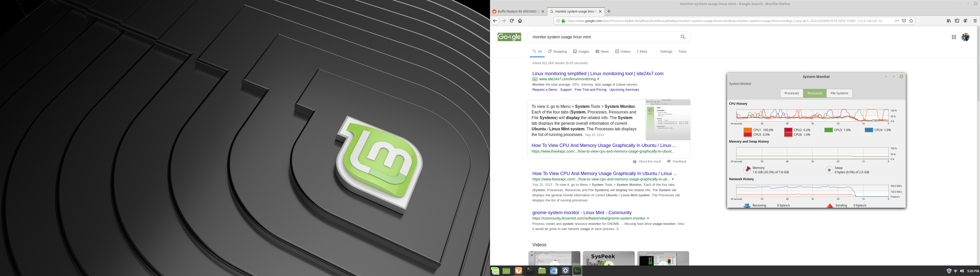Open the featured snippet screenshot thumbnail
980x276 pixels.
click(668, 120)
